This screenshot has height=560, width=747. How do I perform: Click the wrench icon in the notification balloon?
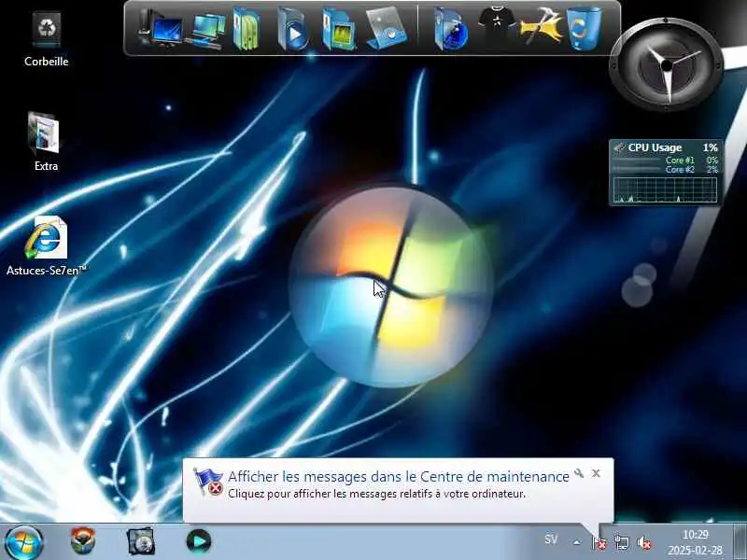coord(579,473)
